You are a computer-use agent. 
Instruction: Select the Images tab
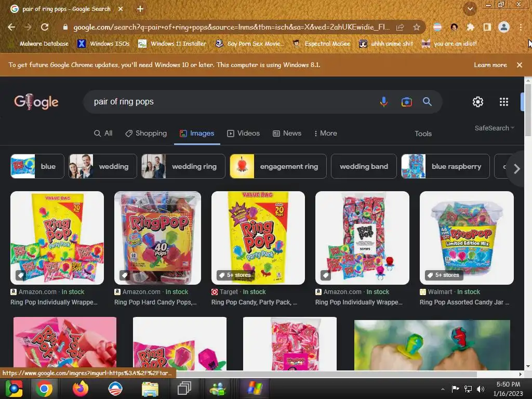pos(197,134)
